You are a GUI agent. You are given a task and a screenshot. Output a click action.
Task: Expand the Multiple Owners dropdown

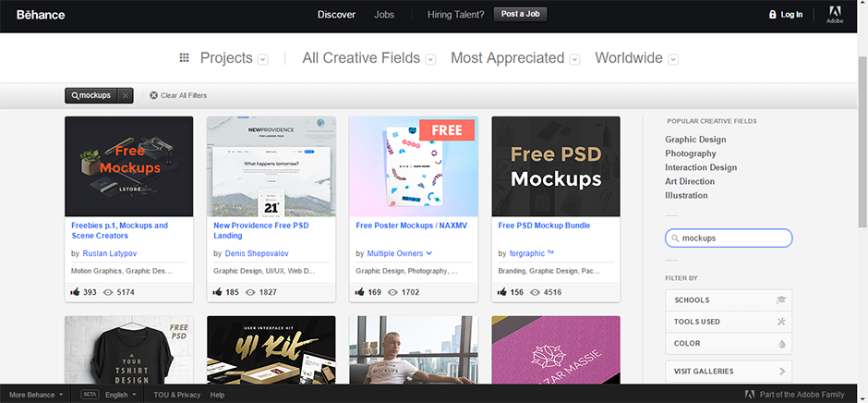[429, 254]
